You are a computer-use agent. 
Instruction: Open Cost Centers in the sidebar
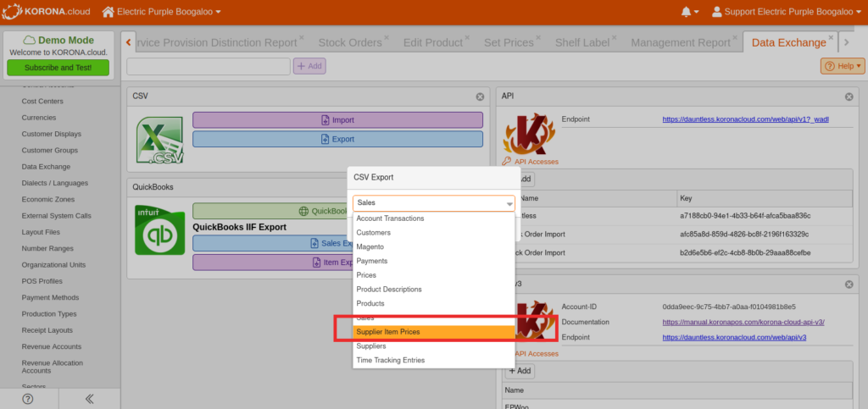42,101
